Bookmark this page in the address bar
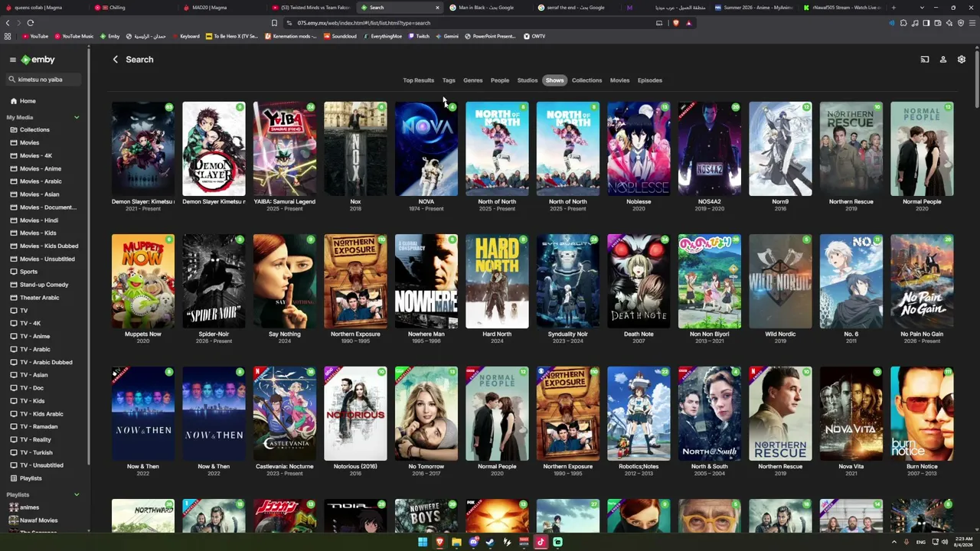 point(274,23)
